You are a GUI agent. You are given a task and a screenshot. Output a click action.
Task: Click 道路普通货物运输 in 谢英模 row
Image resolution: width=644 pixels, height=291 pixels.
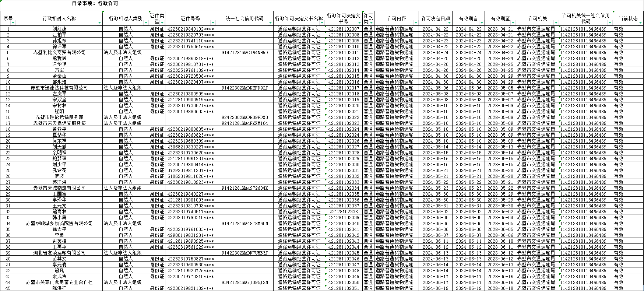396,241
